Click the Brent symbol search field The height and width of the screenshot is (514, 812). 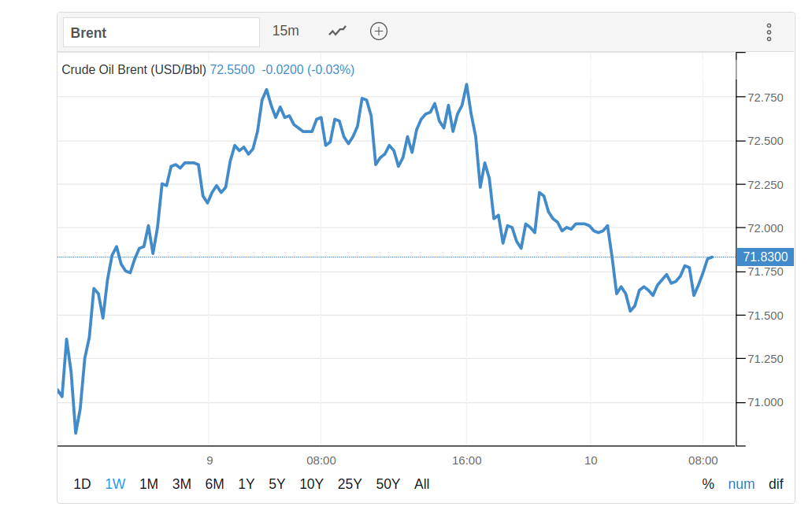tap(161, 32)
